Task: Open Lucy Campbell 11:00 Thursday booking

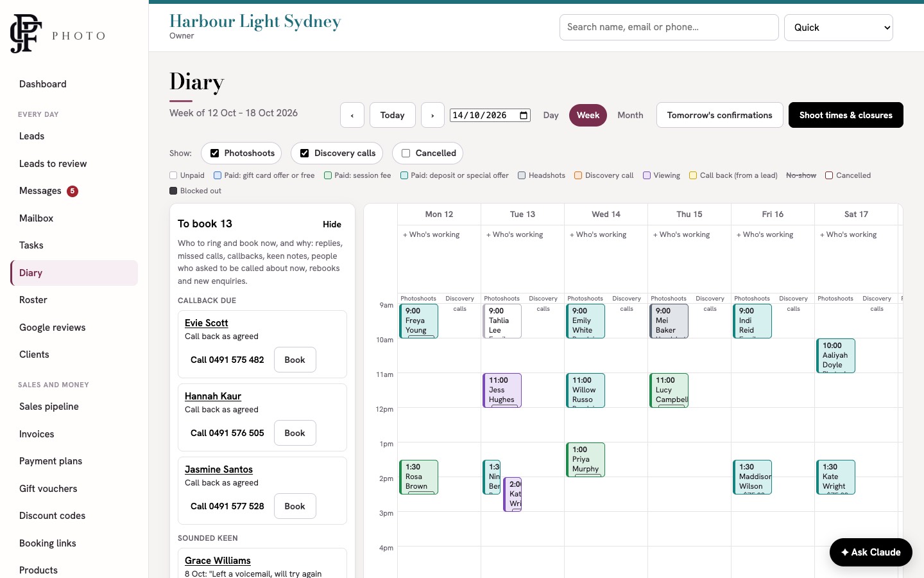Action: coord(669,390)
